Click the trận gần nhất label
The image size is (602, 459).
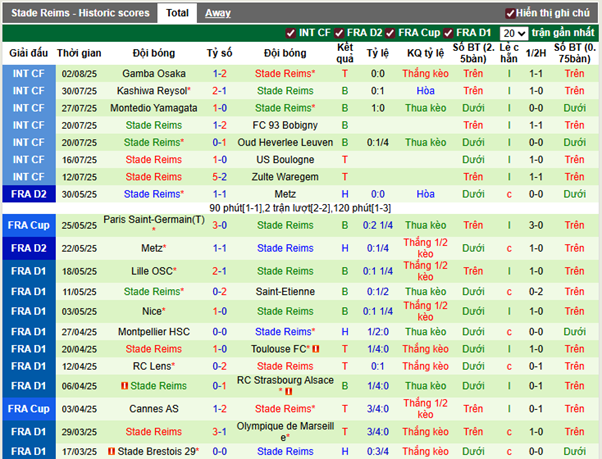[563, 33]
